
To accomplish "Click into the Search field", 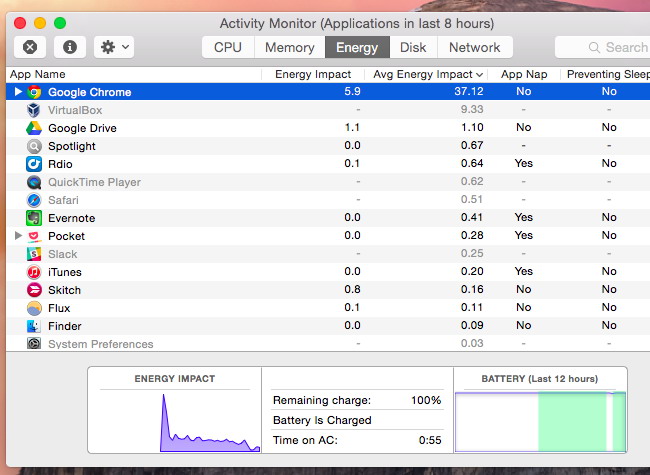I will coord(605,47).
